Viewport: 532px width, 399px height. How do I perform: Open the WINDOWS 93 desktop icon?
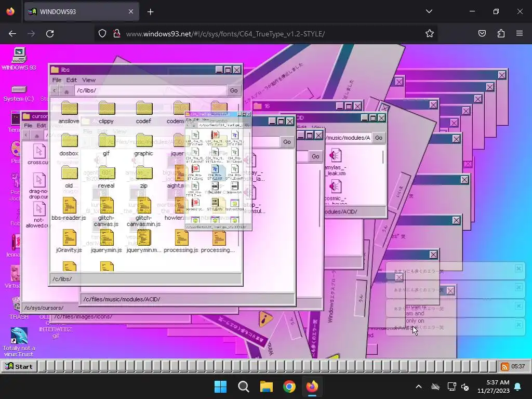pyautogui.click(x=19, y=59)
